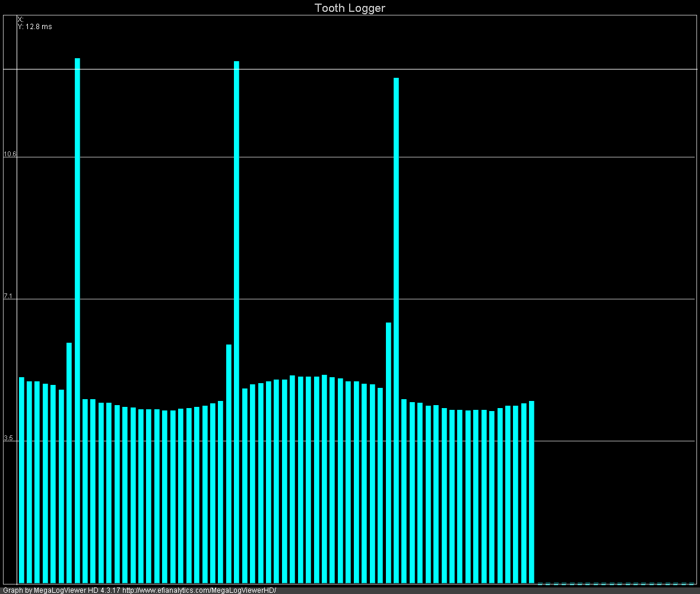This screenshot has height=594, width=700.
Task: Click the bar right after the third spike
Action: 404,487
